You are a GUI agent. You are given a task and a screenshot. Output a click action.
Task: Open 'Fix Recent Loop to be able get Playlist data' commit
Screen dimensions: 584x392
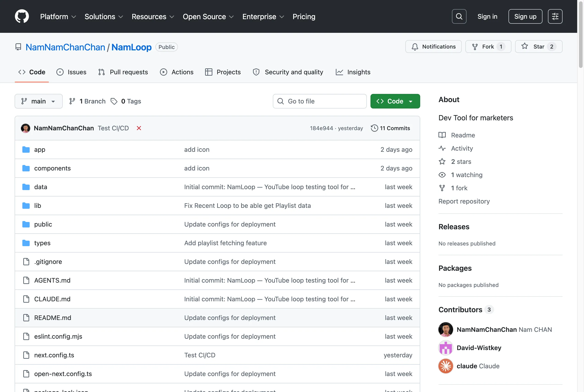(x=248, y=206)
